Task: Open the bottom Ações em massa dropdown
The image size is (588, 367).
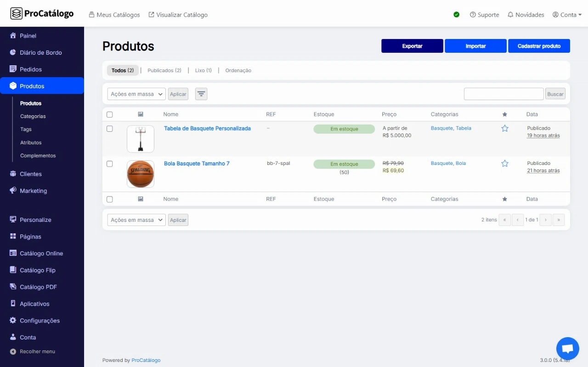Action: (136, 220)
